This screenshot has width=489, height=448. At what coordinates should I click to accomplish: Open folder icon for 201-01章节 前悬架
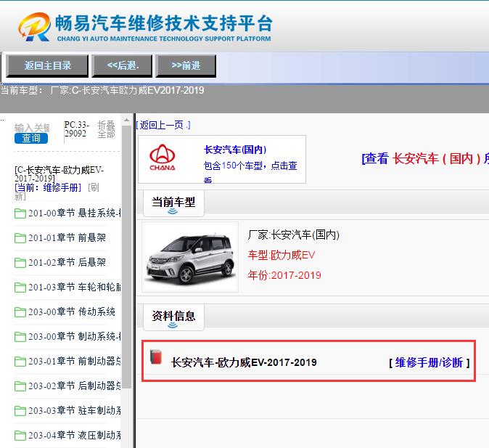click(x=20, y=238)
